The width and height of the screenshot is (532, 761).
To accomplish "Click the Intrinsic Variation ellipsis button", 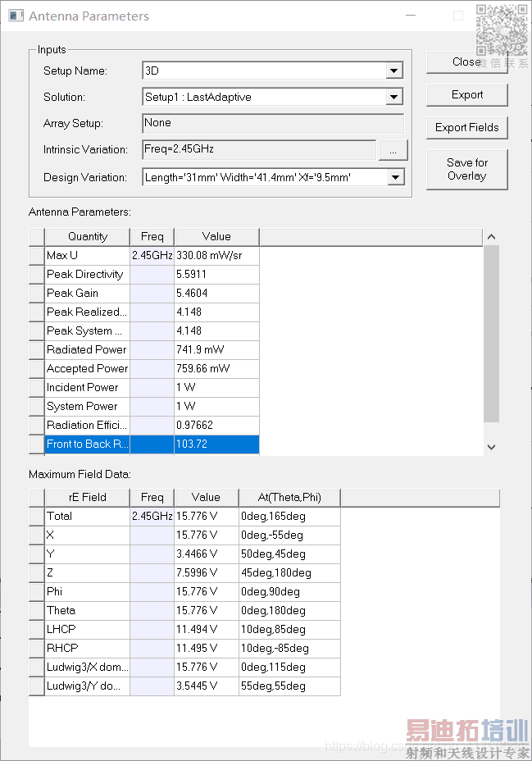I will click(393, 150).
